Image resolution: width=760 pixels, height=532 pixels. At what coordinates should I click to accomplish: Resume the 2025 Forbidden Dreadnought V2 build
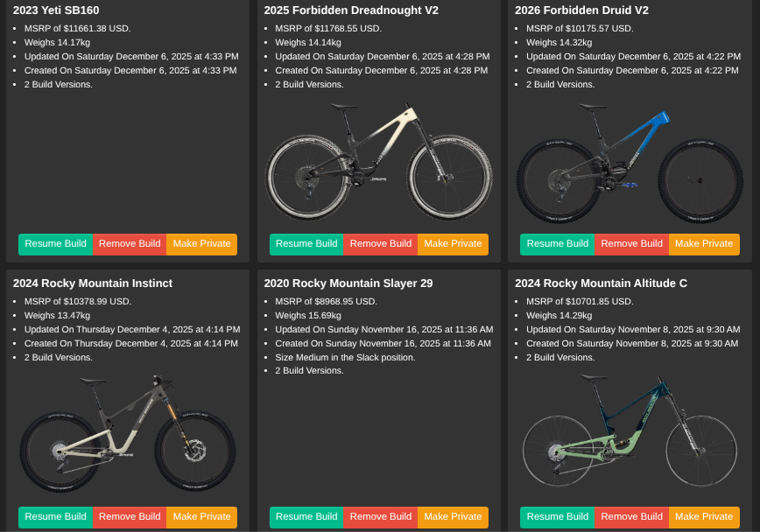pyautogui.click(x=306, y=244)
